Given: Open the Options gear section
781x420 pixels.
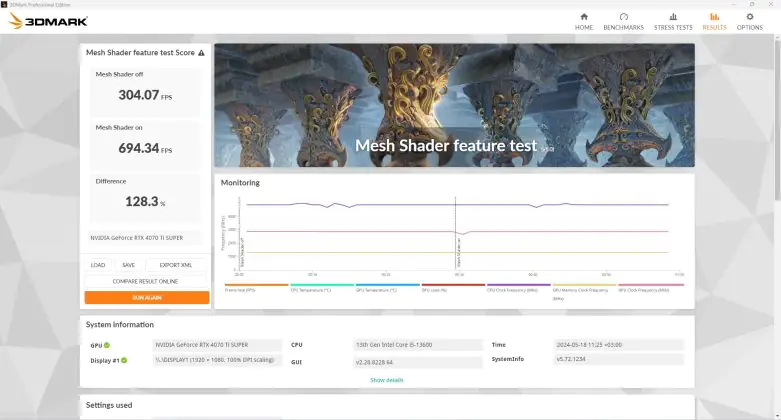Looking at the screenshot, I should (x=750, y=22).
